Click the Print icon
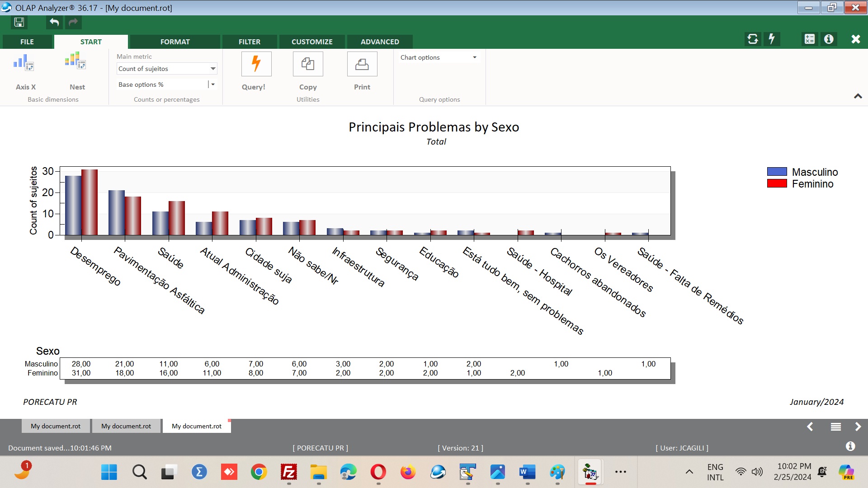The height and width of the screenshot is (488, 868). (362, 64)
